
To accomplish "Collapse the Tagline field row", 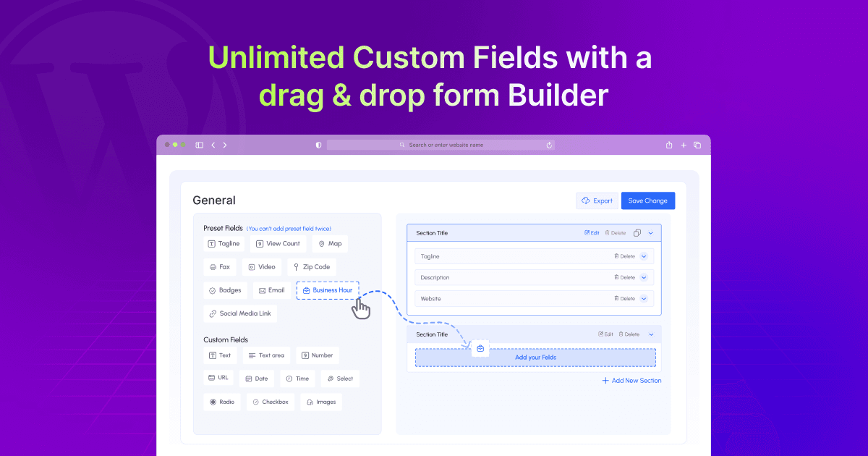I will 643,256.
